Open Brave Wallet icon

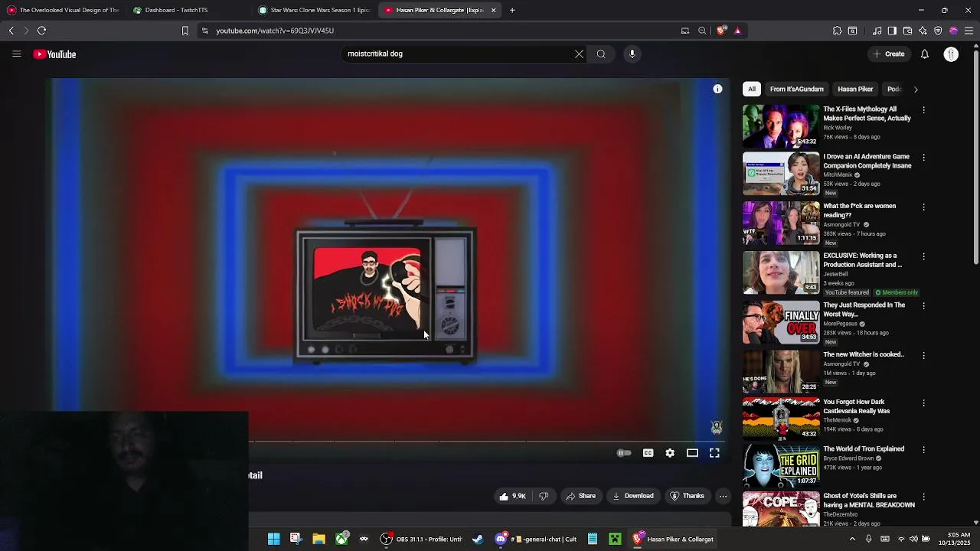coord(907,31)
